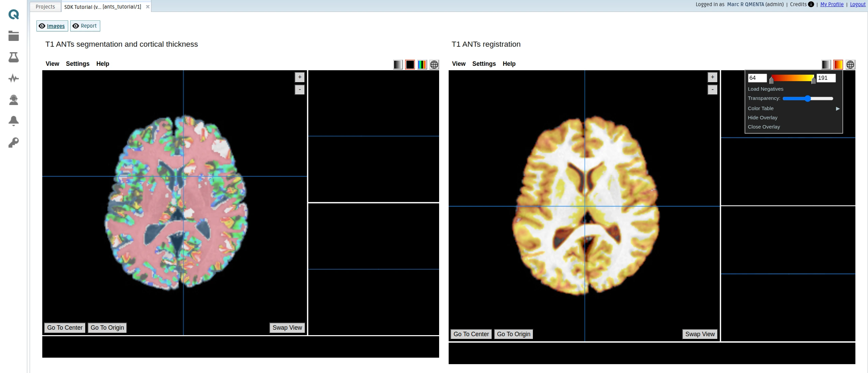Open the flask analysis icon in sidebar
868x373 pixels.
[x=14, y=57]
